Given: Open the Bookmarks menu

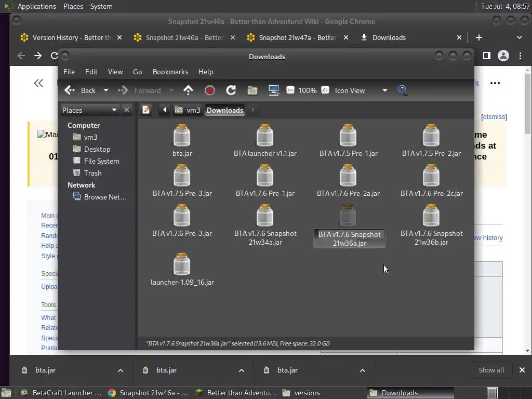Looking at the screenshot, I should click(170, 72).
